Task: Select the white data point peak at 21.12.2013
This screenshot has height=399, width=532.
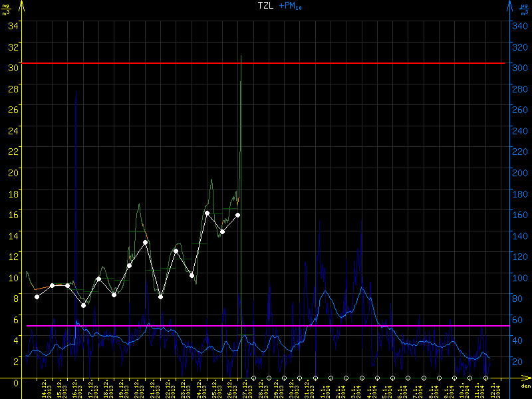Action: point(145,242)
